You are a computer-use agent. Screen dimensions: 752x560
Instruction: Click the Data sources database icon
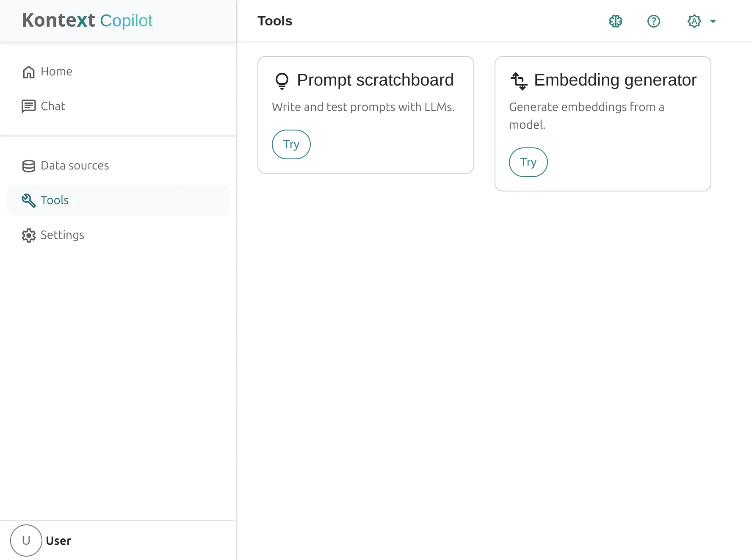28,166
